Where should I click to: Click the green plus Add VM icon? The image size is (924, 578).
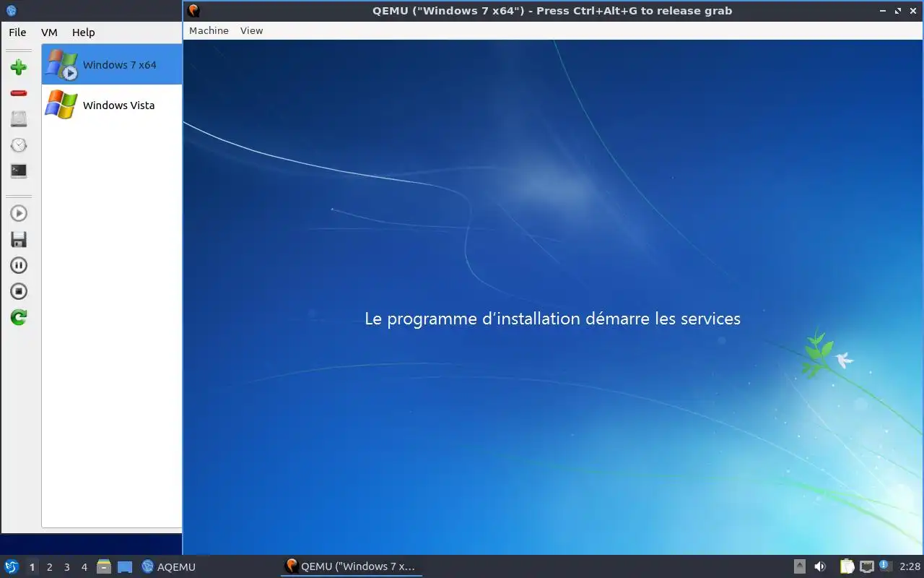coord(19,67)
